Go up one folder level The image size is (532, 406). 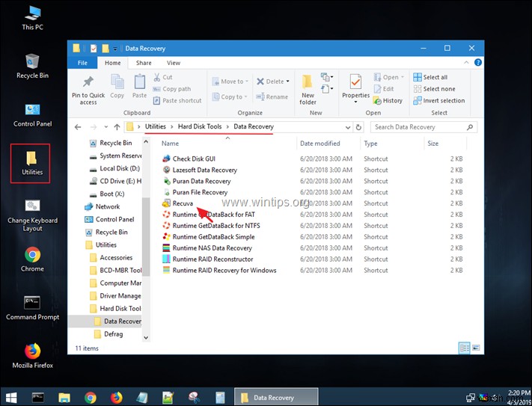point(117,127)
